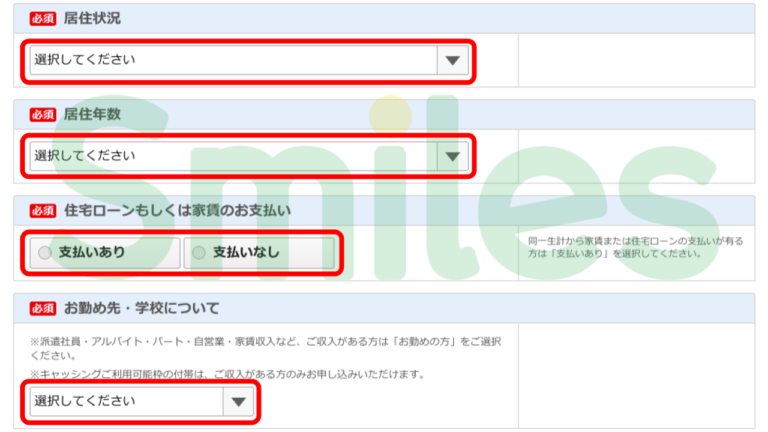Click the note starting ※キャッシングご利用可能枠の付帯は
The height and width of the screenshot is (432, 768).
click(x=227, y=374)
